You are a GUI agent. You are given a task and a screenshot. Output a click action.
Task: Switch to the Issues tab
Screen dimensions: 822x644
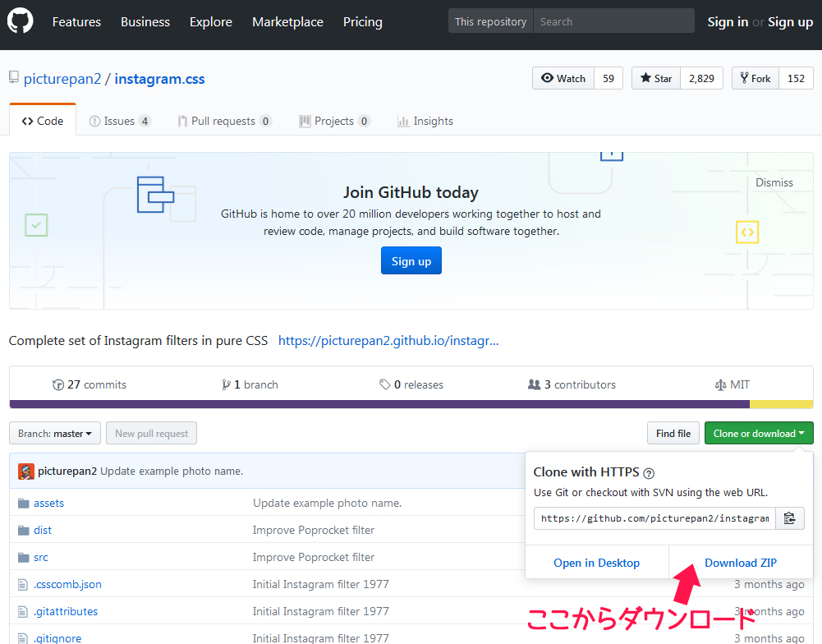[119, 121]
